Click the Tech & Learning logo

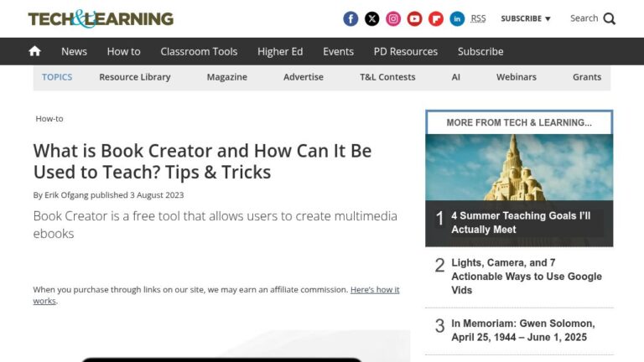coord(101,19)
